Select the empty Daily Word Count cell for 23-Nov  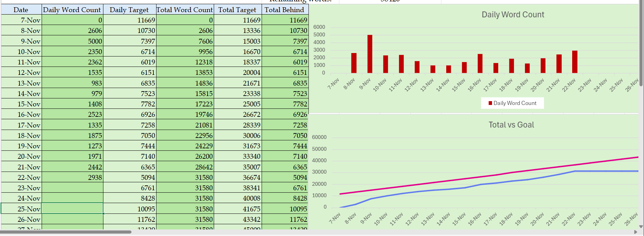(72, 188)
